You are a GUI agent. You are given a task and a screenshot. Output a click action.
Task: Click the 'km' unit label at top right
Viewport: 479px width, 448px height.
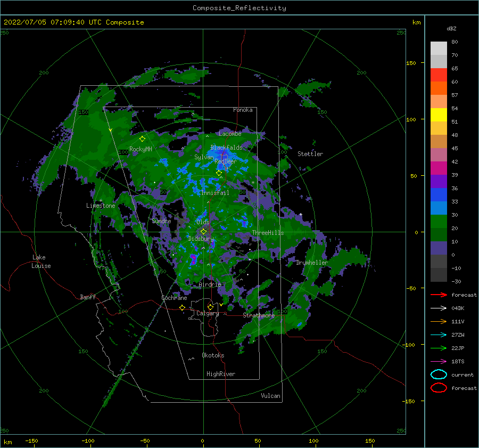[x=416, y=22]
